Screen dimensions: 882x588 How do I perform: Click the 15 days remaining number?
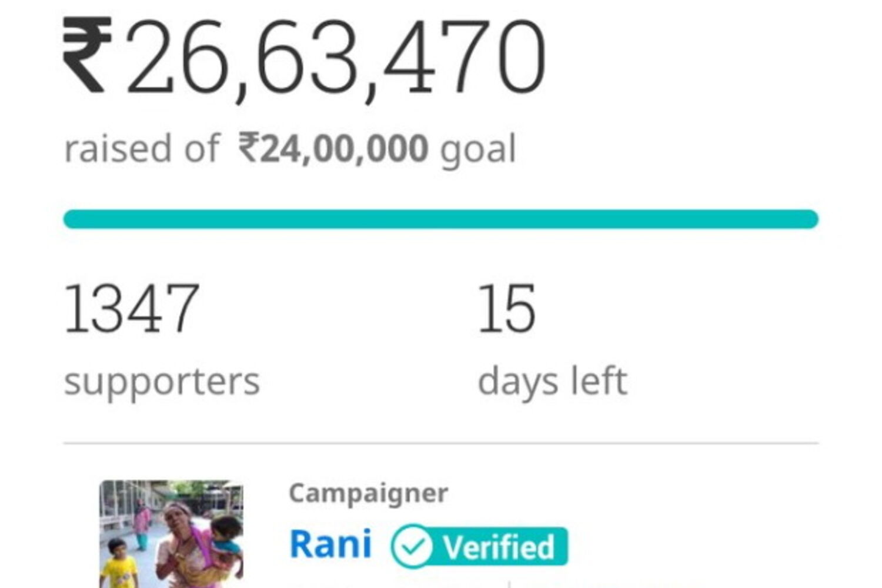506,308
